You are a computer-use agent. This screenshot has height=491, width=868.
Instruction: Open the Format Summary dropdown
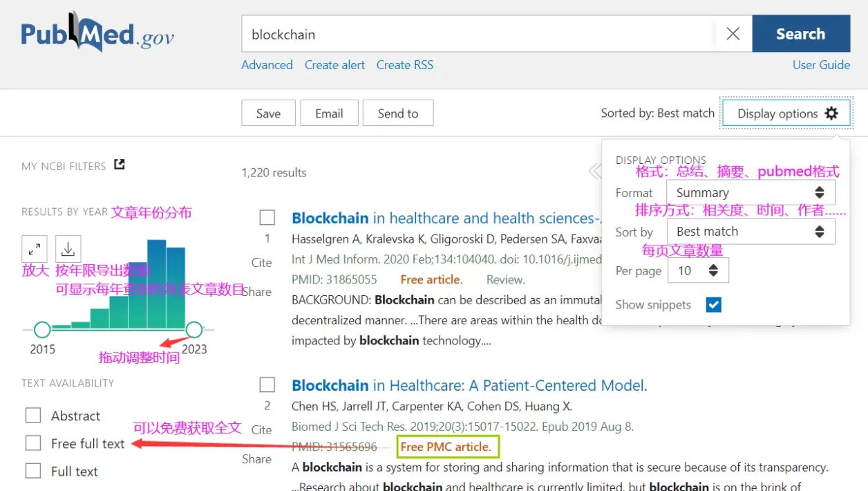pos(751,193)
